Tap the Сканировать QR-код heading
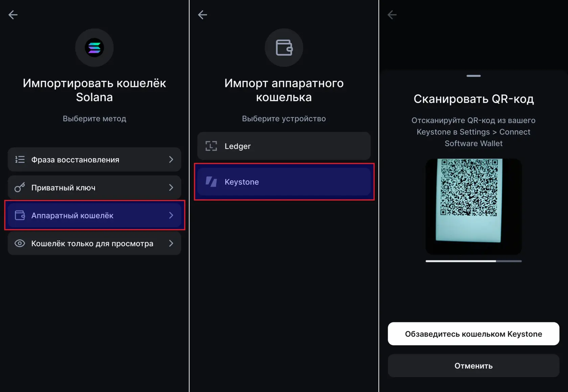This screenshot has width=568, height=392. [474, 99]
